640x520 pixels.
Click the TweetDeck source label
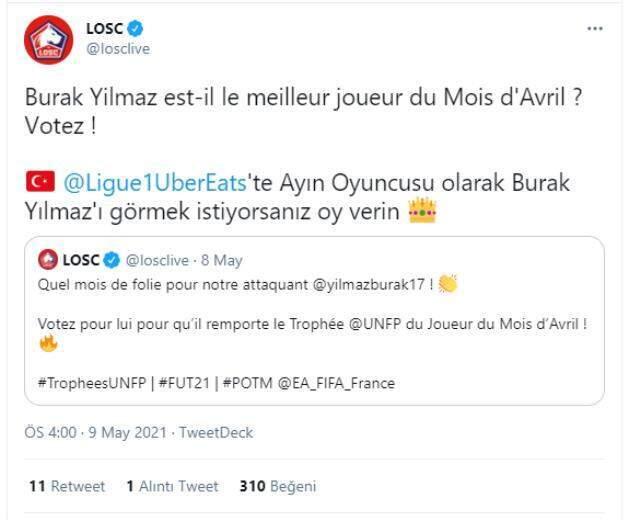pyautogui.click(x=216, y=432)
